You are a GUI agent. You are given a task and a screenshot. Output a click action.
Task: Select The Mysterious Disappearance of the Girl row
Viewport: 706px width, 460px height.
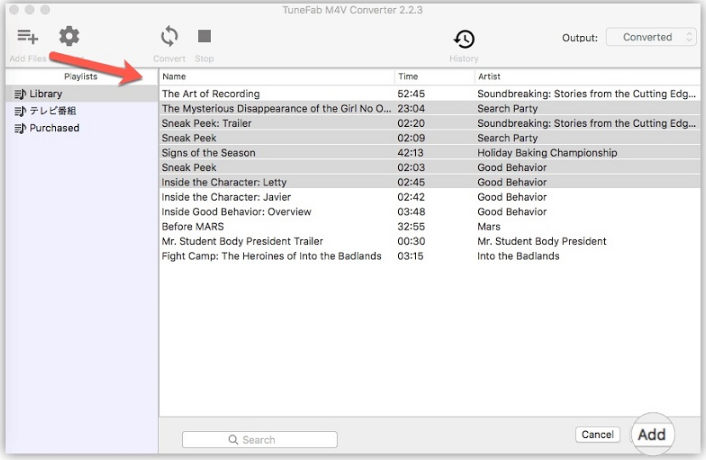(x=430, y=108)
